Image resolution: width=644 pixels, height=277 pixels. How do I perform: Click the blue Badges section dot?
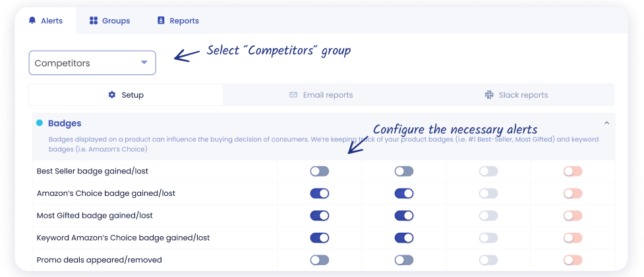40,123
